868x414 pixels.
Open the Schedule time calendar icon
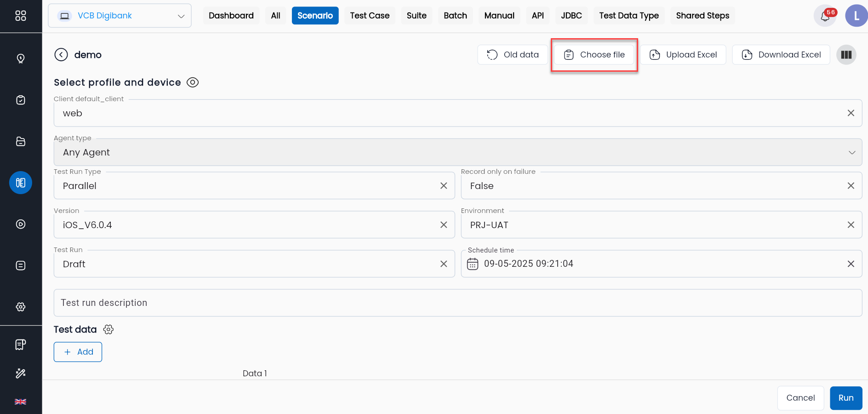pyautogui.click(x=473, y=264)
